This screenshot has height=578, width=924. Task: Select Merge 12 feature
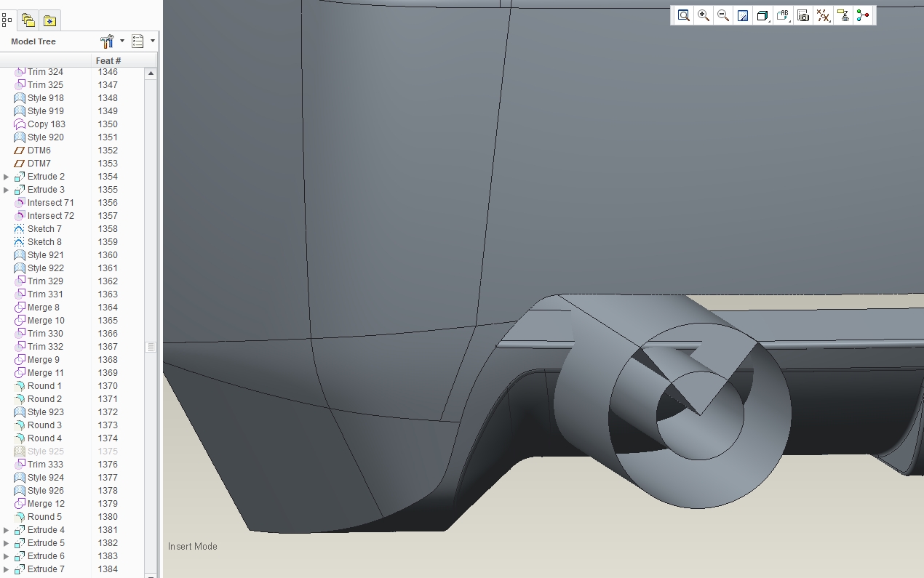coord(46,504)
